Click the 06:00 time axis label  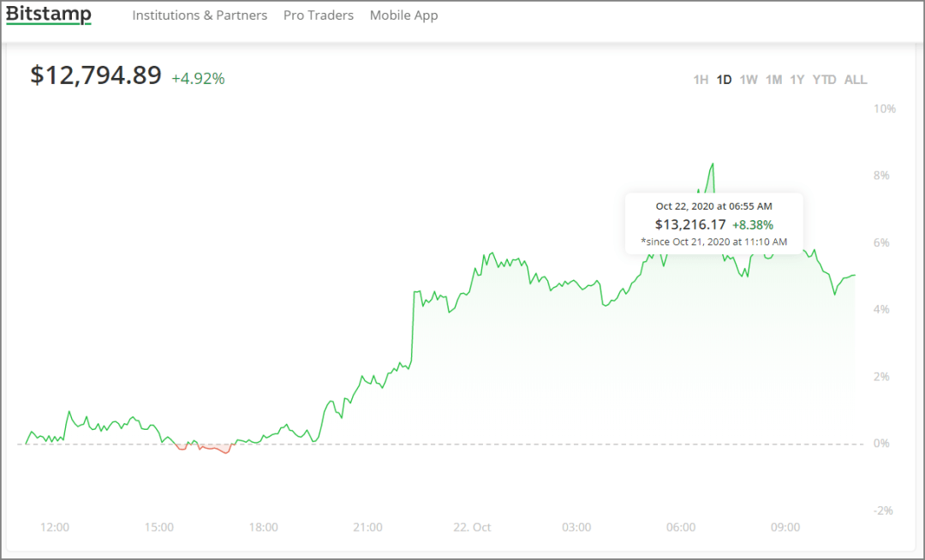681,527
